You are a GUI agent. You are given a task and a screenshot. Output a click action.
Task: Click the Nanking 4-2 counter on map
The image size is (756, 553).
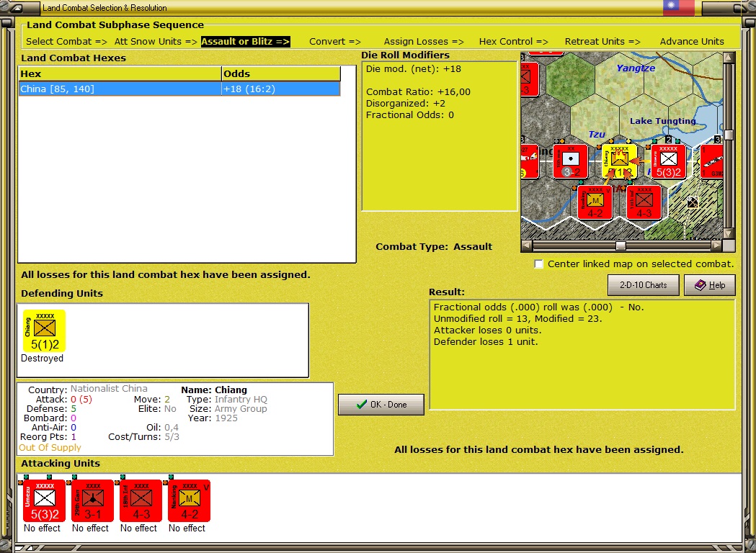(x=595, y=202)
